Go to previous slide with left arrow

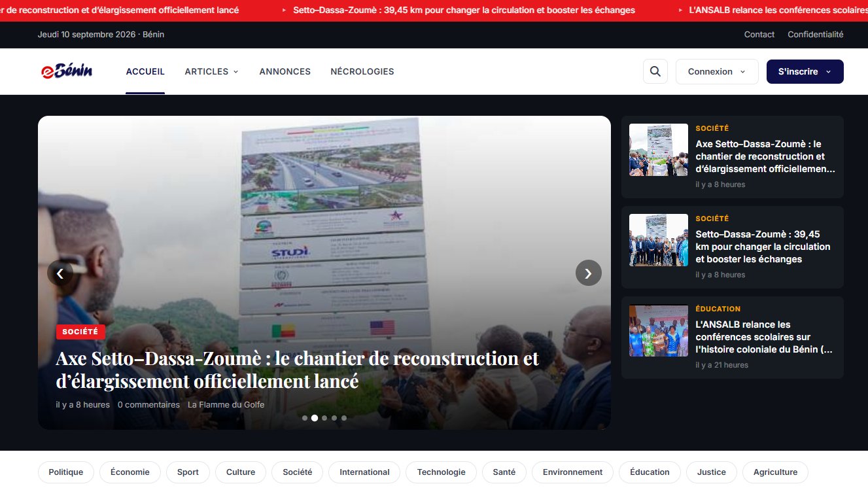coord(60,273)
